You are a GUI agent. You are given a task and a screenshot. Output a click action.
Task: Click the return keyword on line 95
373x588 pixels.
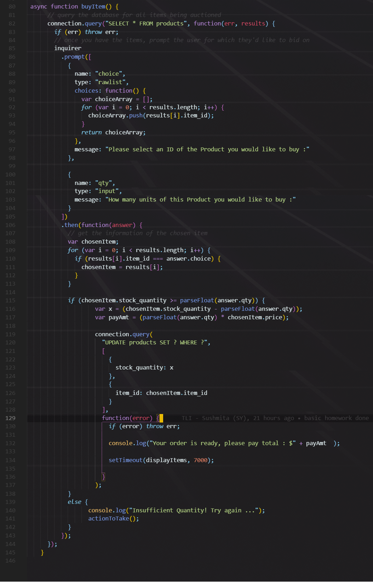[91, 132]
